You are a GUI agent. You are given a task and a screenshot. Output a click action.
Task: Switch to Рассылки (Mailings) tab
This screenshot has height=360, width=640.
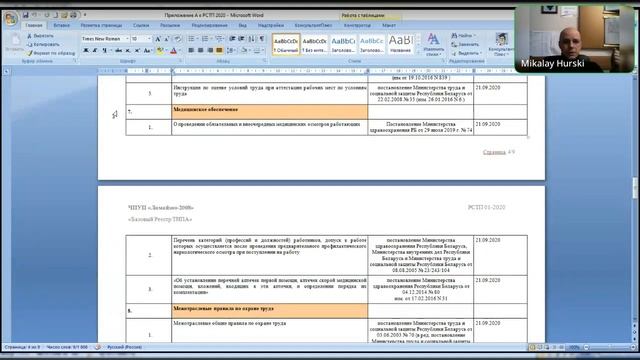170,25
